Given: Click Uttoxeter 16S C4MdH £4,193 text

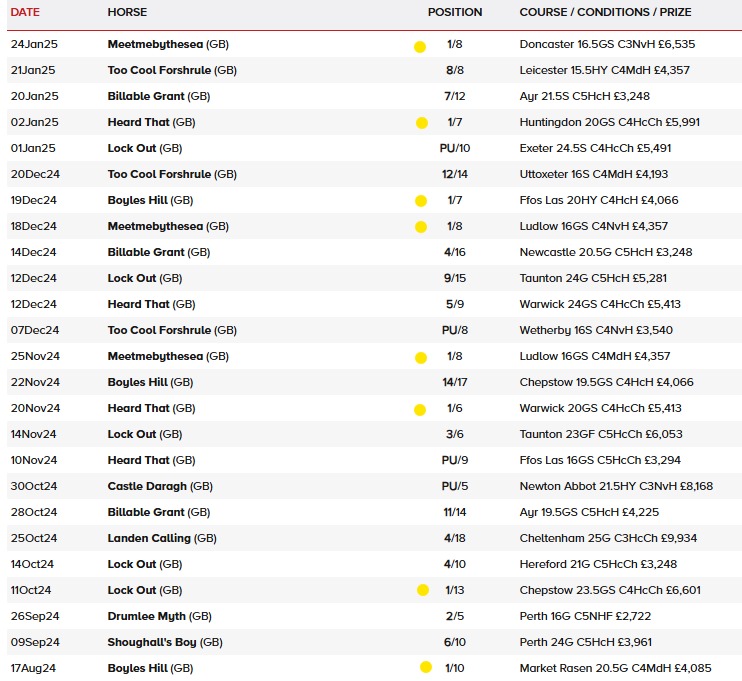Looking at the screenshot, I should coord(594,175).
